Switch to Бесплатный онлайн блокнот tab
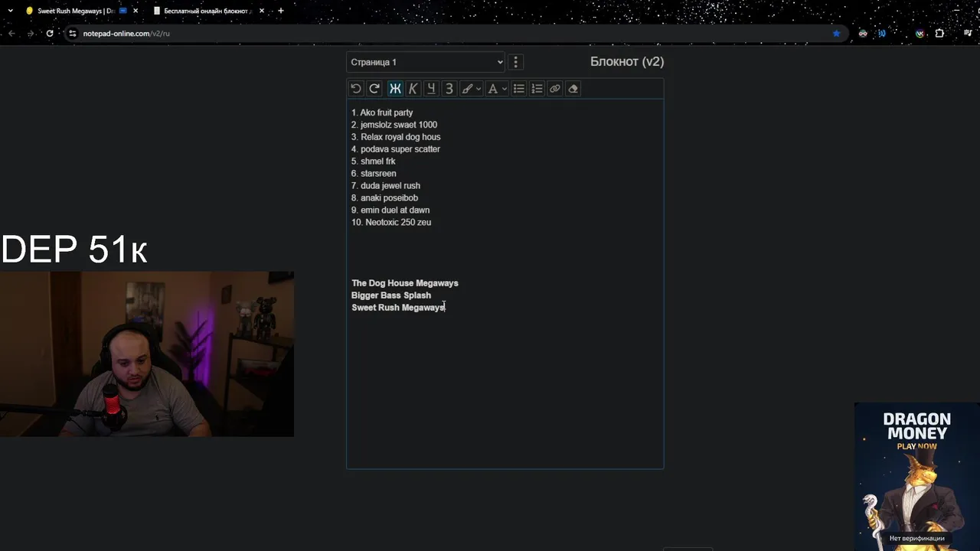This screenshot has width=980, height=551. point(207,11)
